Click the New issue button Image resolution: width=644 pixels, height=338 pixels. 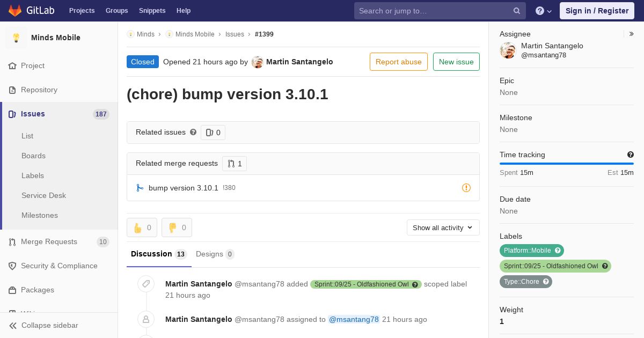tap(456, 62)
